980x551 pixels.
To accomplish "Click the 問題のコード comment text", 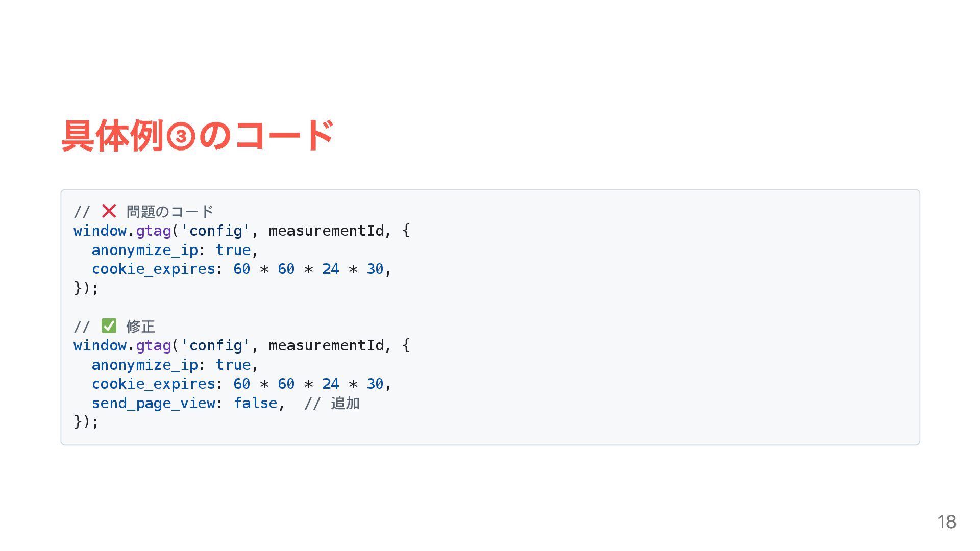I will coord(169,211).
